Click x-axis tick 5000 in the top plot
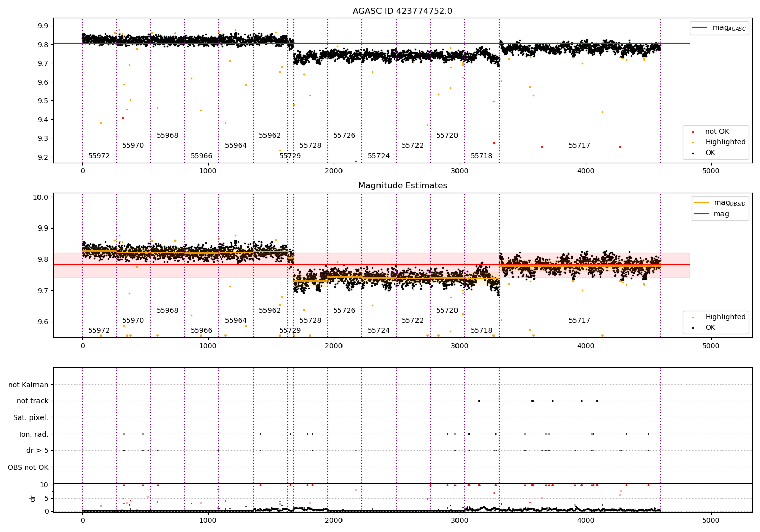The image size is (760, 532). [x=711, y=171]
